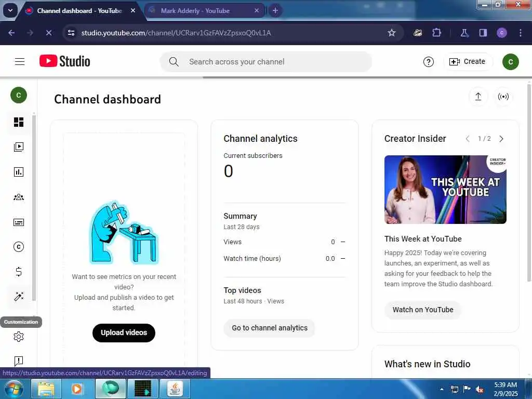
Task: Open the Chrome Labs flask icon
Action: (464, 33)
